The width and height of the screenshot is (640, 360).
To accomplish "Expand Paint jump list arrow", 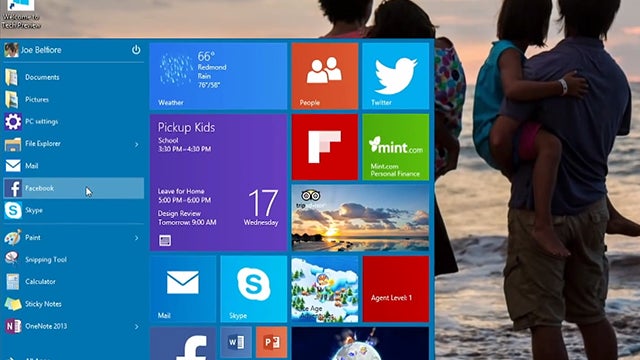I will click(x=136, y=238).
